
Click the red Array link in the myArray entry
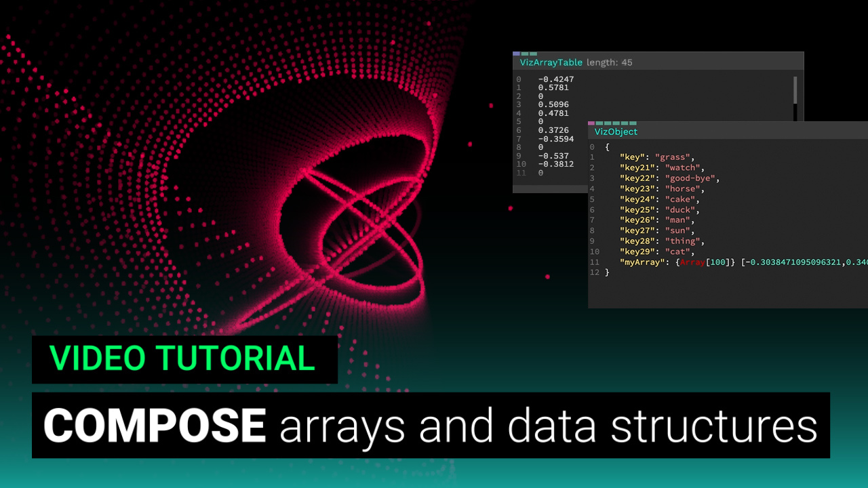coord(692,262)
